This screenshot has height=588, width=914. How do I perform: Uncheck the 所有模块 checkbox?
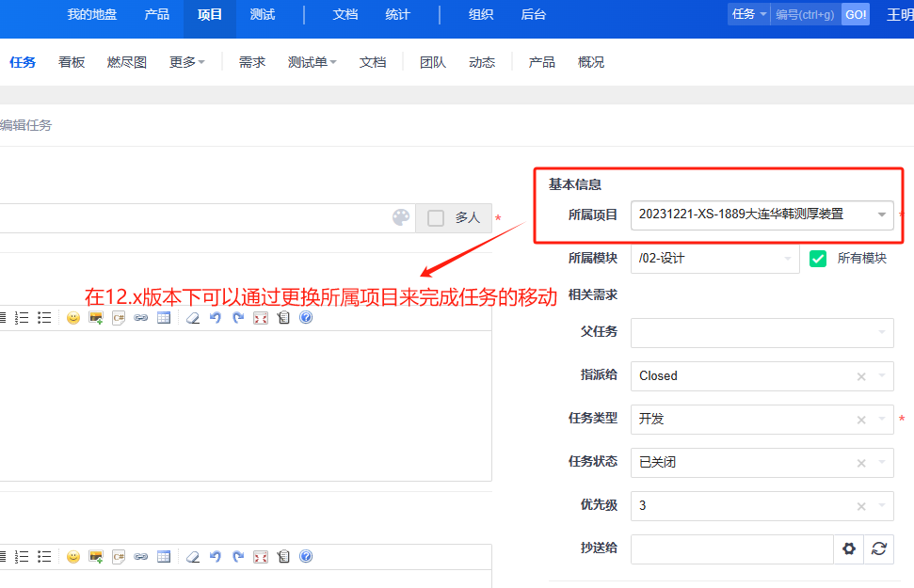pos(818,258)
